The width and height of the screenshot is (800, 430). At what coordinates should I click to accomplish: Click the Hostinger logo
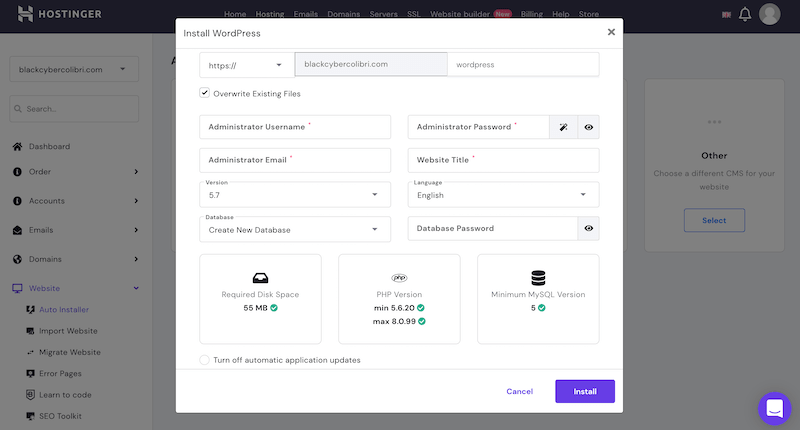click(x=60, y=14)
